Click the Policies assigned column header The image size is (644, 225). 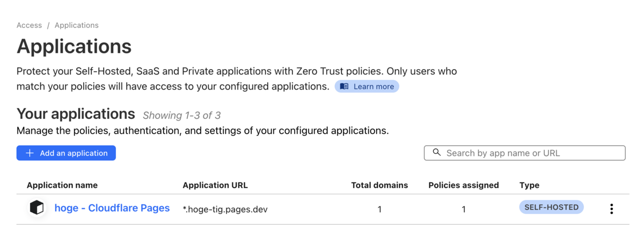pos(464,185)
